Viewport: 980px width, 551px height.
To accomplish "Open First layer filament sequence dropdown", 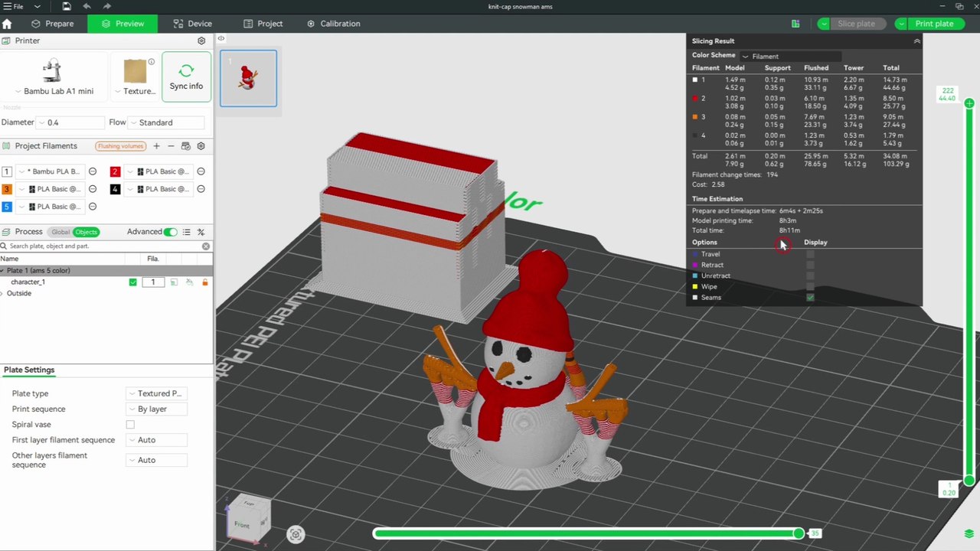I will pyautogui.click(x=156, y=440).
